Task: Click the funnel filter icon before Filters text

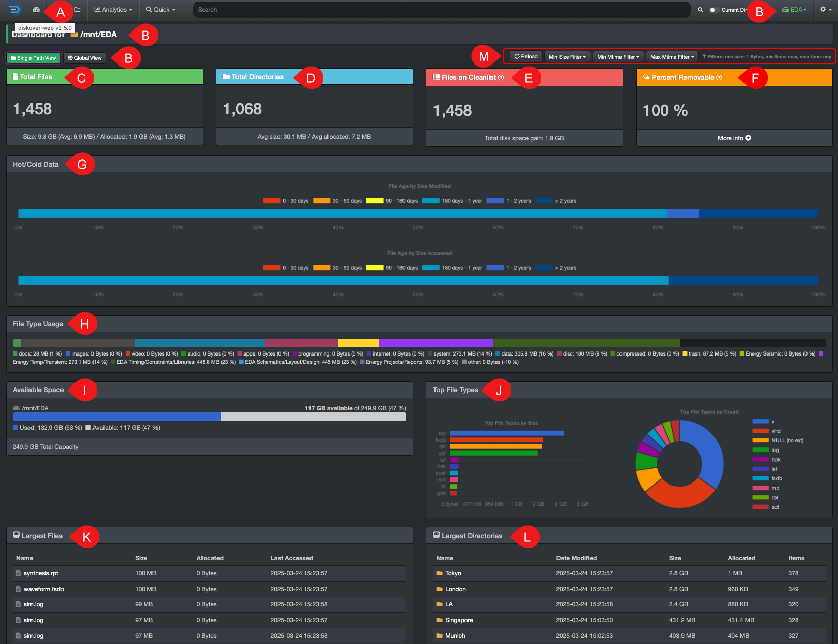Action: pyautogui.click(x=704, y=57)
